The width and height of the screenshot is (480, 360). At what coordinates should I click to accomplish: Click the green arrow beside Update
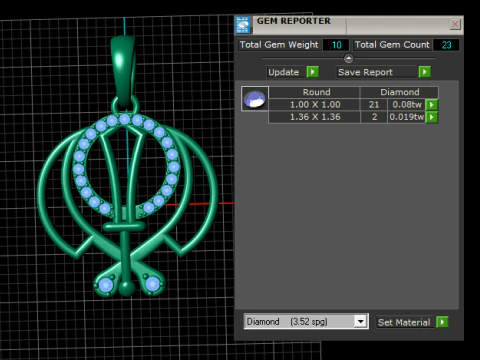[x=313, y=72]
